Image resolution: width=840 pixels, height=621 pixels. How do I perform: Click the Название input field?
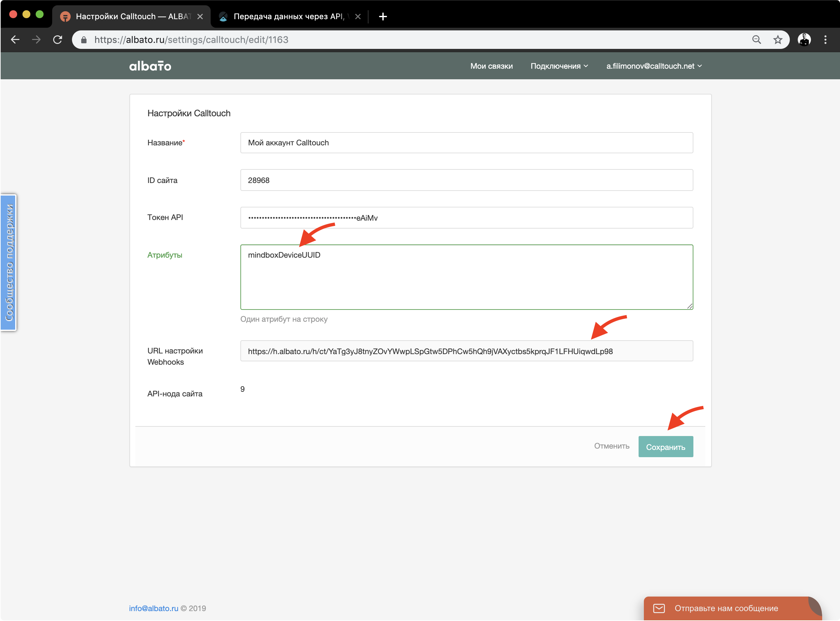(x=467, y=143)
